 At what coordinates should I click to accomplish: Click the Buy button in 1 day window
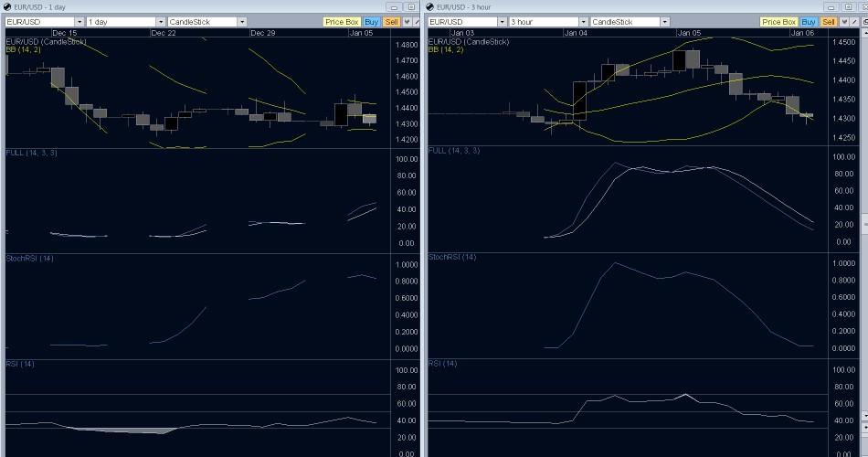(x=372, y=22)
